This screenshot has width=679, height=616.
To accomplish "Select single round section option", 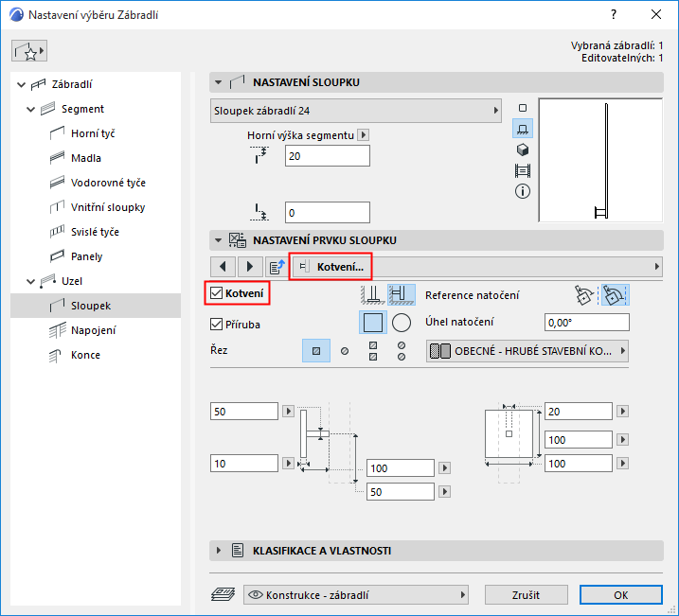I will click(x=345, y=351).
